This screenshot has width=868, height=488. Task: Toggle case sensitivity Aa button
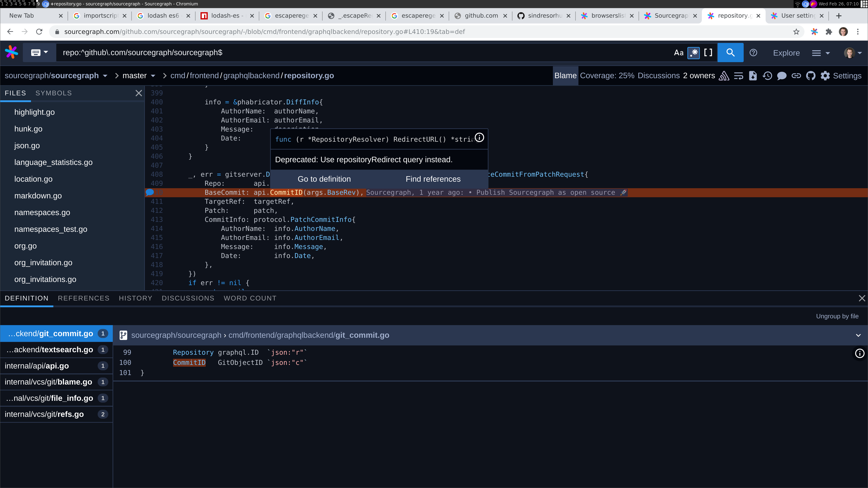678,53
